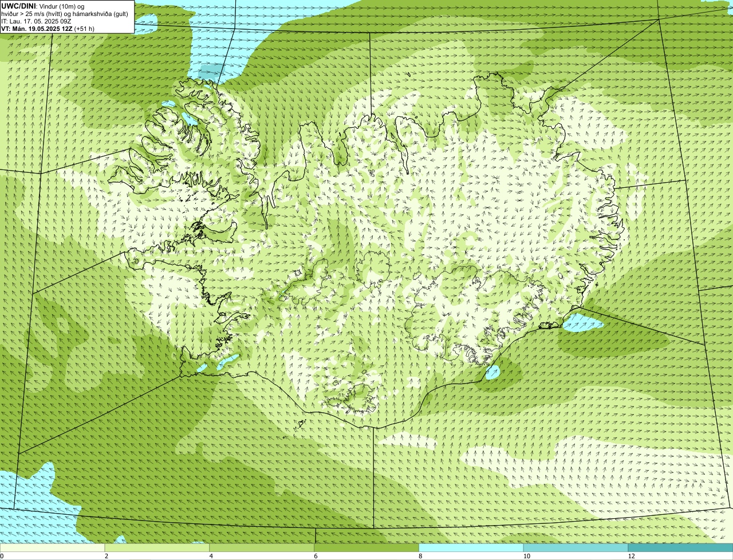Click the pale yellow 0–2 legend swatch
The image size is (733, 560).
(53, 548)
